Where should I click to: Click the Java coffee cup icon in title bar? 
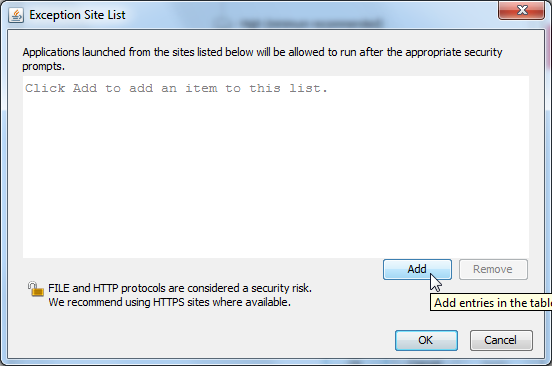tap(16, 15)
